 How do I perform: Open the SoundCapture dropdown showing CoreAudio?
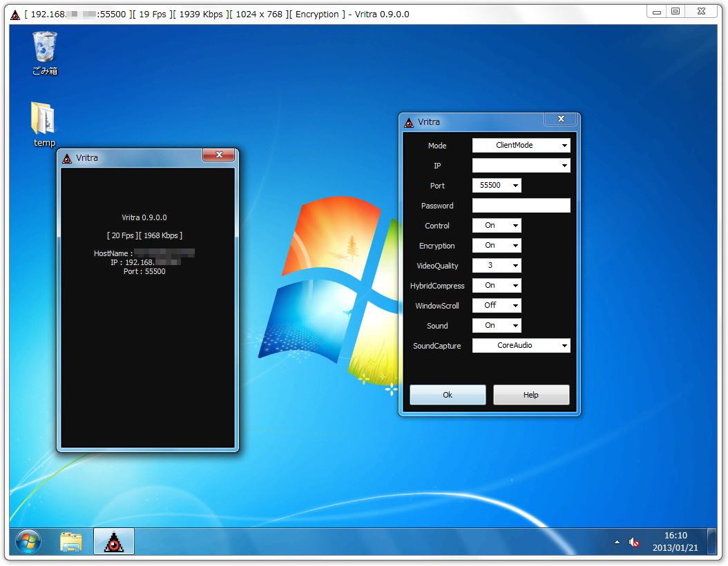pyautogui.click(x=566, y=345)
